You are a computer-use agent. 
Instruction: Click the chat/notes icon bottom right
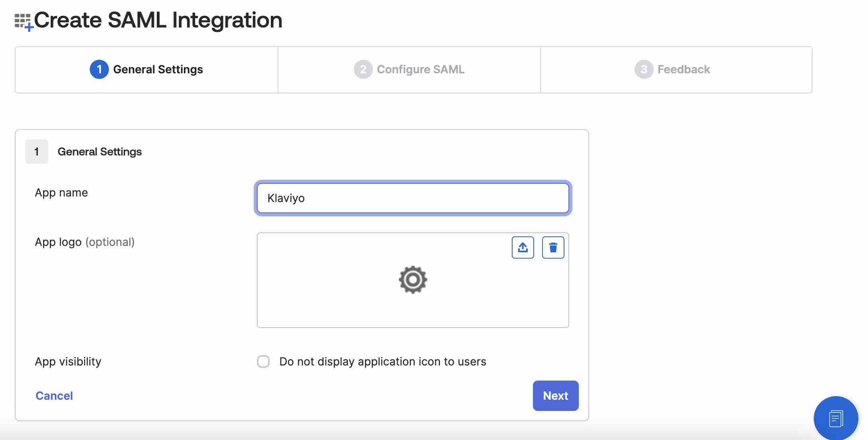click(836, 418)
